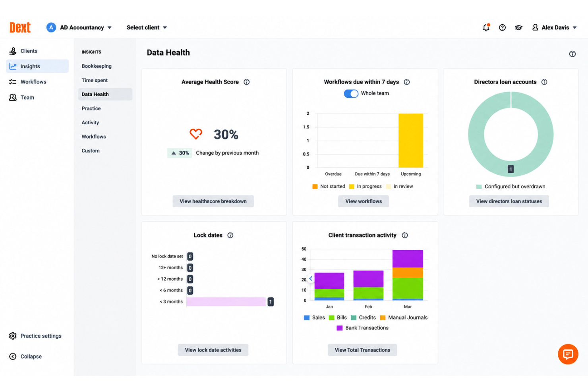Screen dimensions: 588x392
Task: Open Custom insights
Action: (x=91, y=151)
